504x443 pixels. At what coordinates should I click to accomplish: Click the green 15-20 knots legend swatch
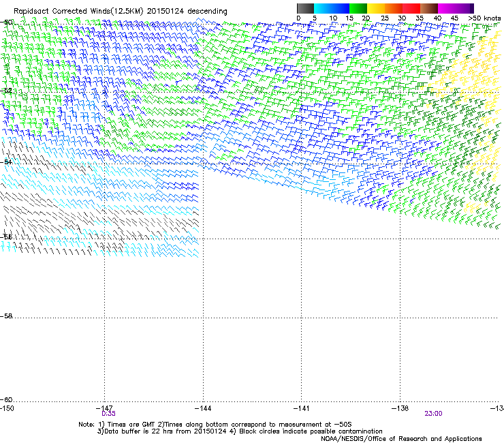[x=358, y=8]
